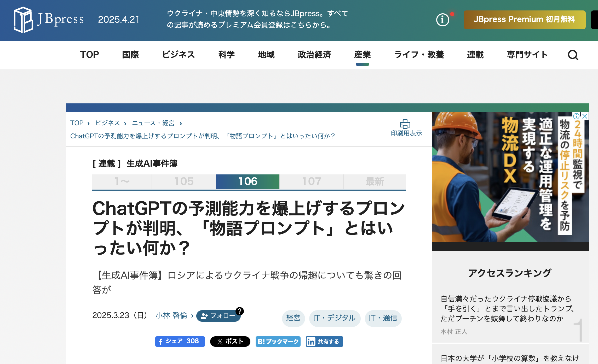Click JBpress Premium 初月無料 button
The width and height of the screenshot is (598, 364).
click(x=524, y=20)
